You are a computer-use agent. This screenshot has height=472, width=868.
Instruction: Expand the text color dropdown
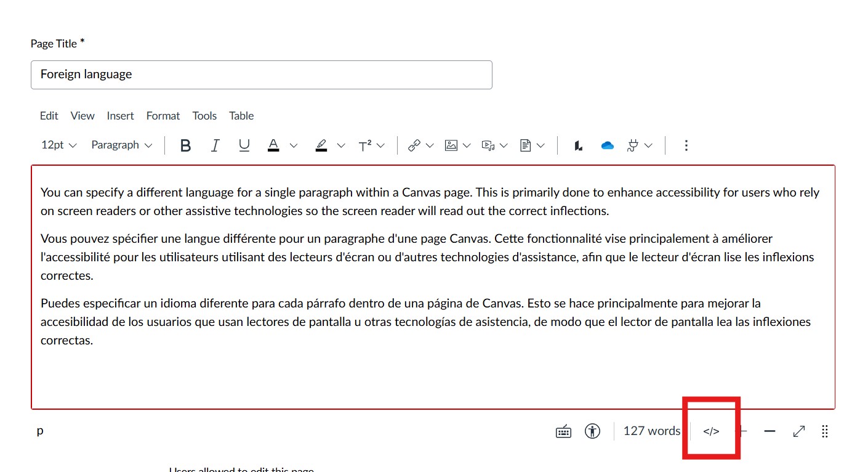click(x=294, y=145)
